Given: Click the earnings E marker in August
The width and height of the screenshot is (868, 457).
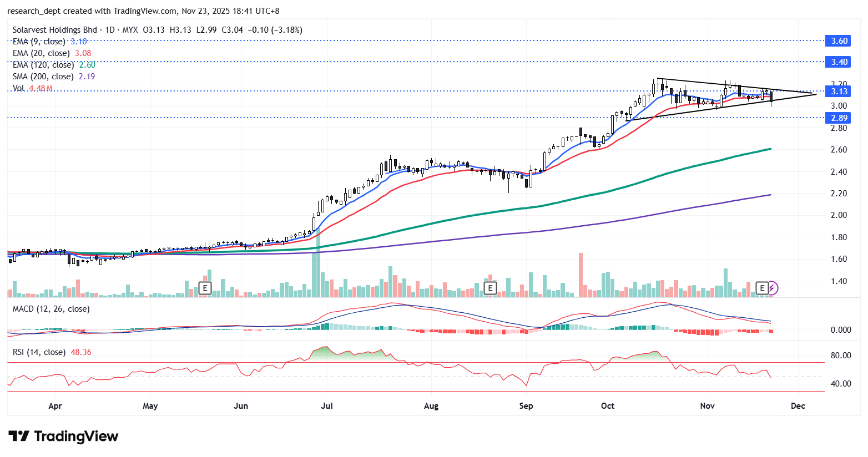Looking at the screenshot, I should [x=489, y=288].
